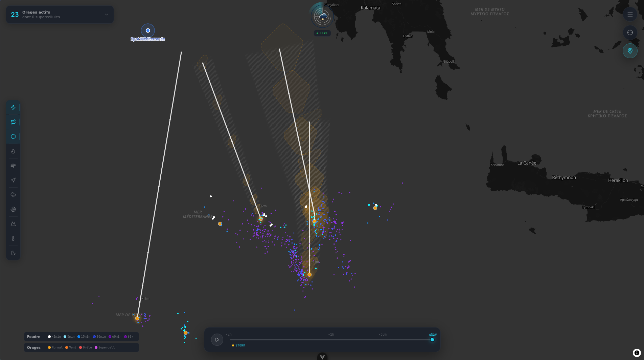Open the relief mountains layer icon
644x360 pixels.
click(x=13, y=224)
